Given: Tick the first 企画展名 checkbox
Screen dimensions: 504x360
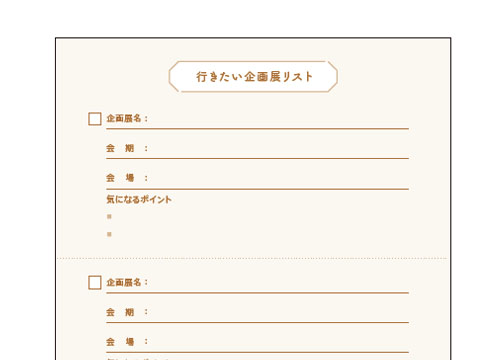Looking at the screenshot, I should coord(95,119).
